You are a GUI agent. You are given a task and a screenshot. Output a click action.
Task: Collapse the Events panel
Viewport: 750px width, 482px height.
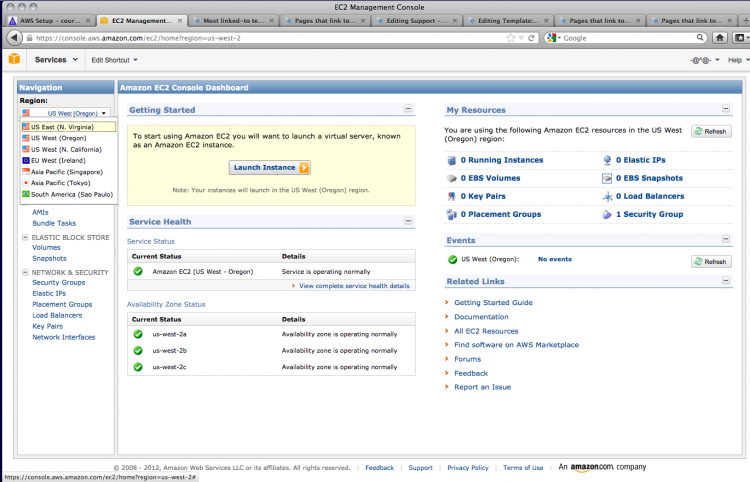coord(726,239)
